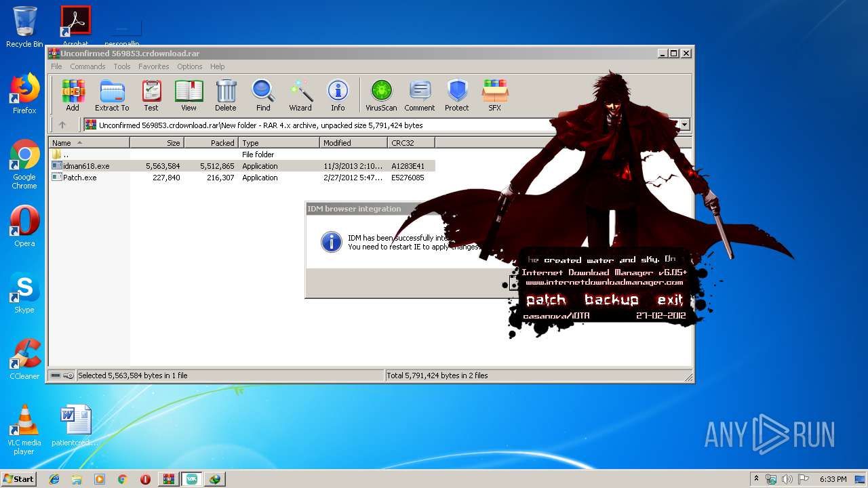
Task: Open the Skype desktop shortcut
Action: tap(24, 293)
